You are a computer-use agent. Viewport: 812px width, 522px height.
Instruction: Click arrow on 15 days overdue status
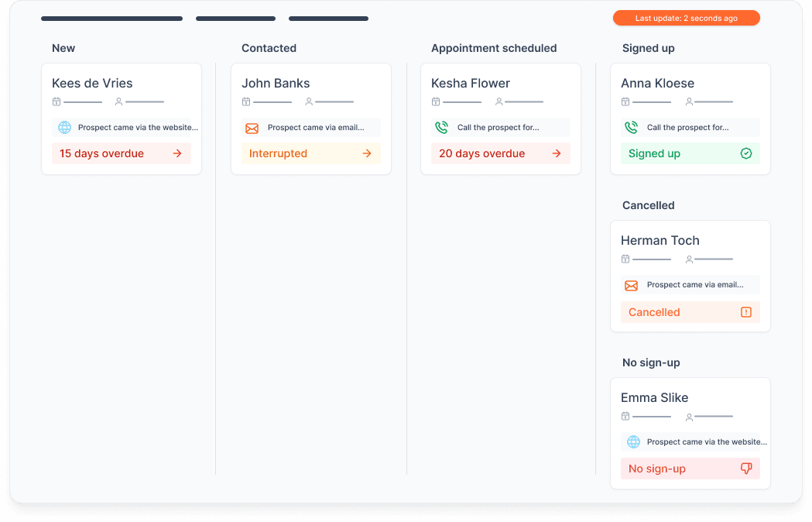pos(177,153)
